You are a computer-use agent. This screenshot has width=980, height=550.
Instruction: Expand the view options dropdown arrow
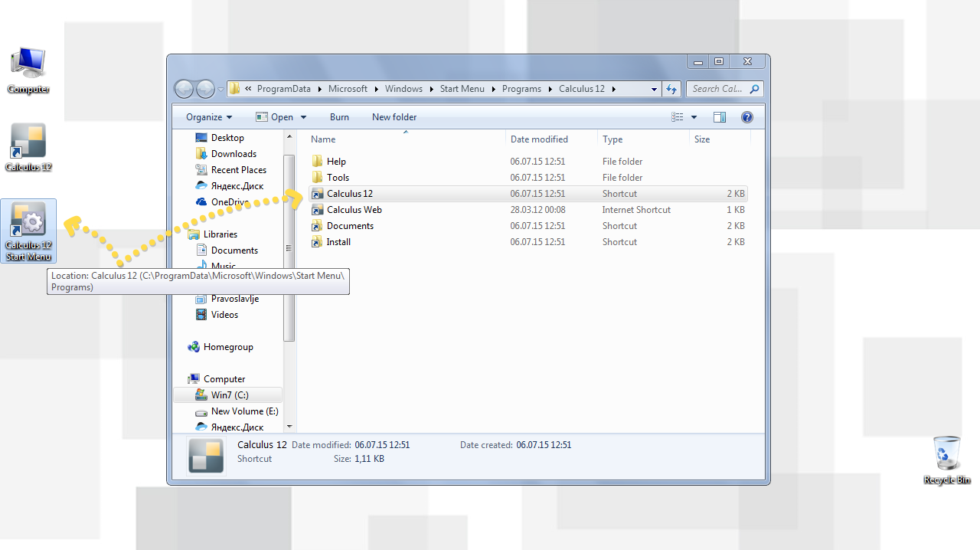coord(694,117)
